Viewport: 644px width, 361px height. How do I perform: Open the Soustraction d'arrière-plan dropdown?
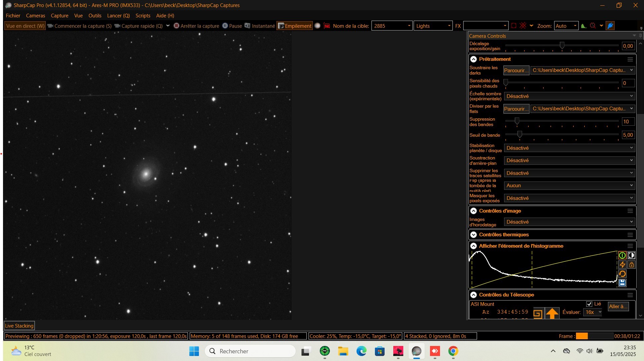pyautogui.click(x=570, y=160)
